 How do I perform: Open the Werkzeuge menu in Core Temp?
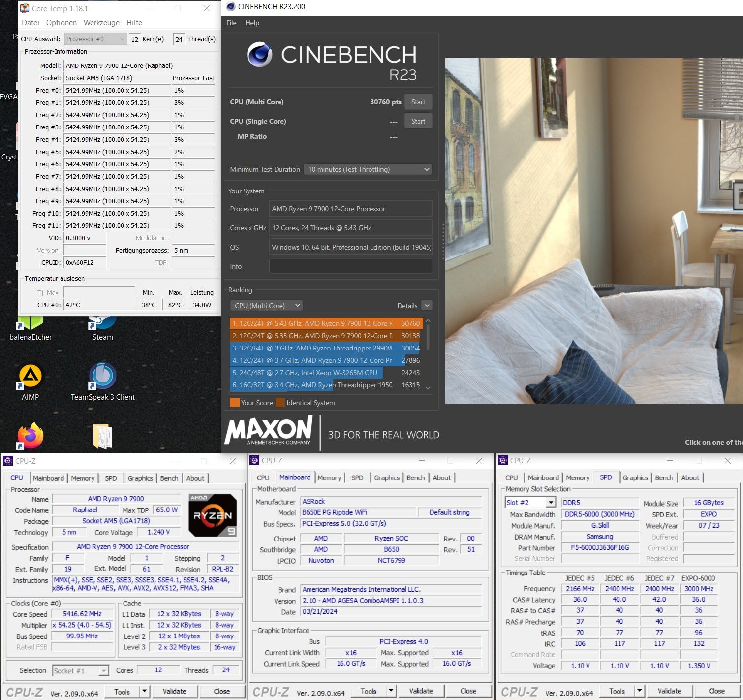click(x=101, y=23)
